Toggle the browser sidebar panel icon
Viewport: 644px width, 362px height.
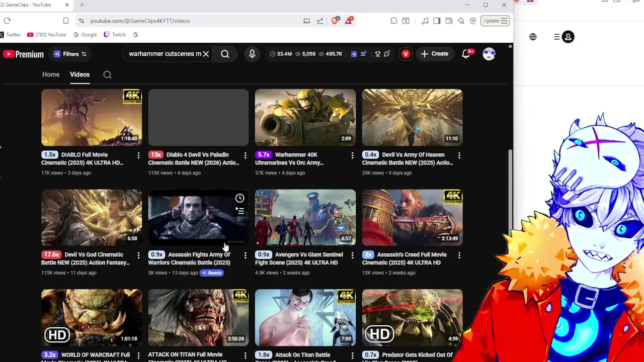point(437,21)
